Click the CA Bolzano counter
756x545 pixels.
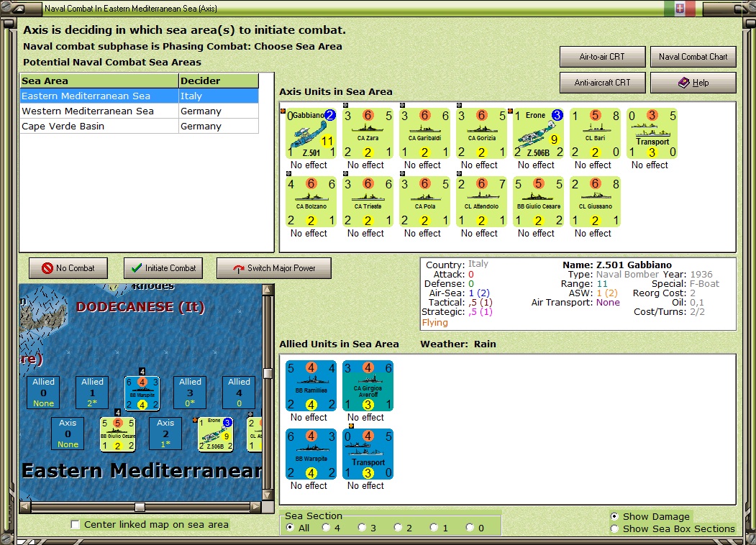tap(311, 202)
